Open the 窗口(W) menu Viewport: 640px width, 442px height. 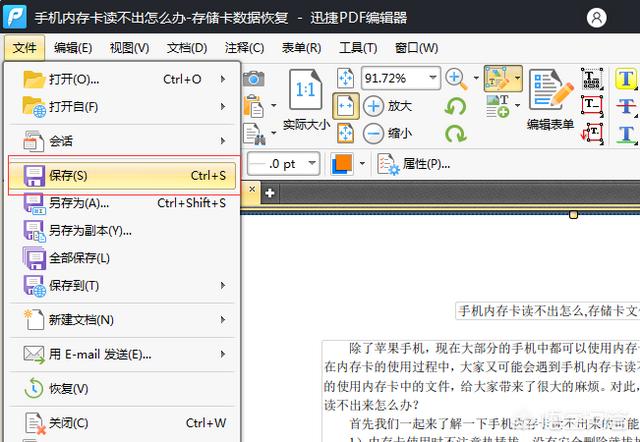(x=416, y=48)
